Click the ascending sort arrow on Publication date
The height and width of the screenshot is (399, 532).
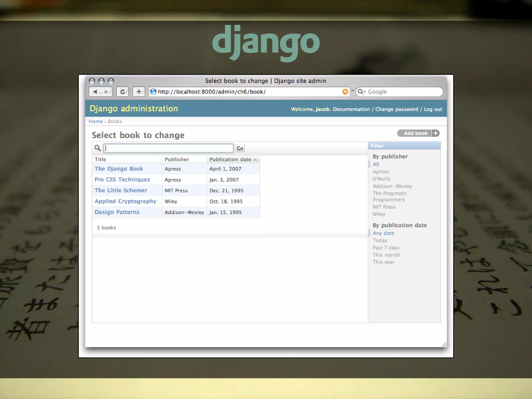click(x=255, y=159)
